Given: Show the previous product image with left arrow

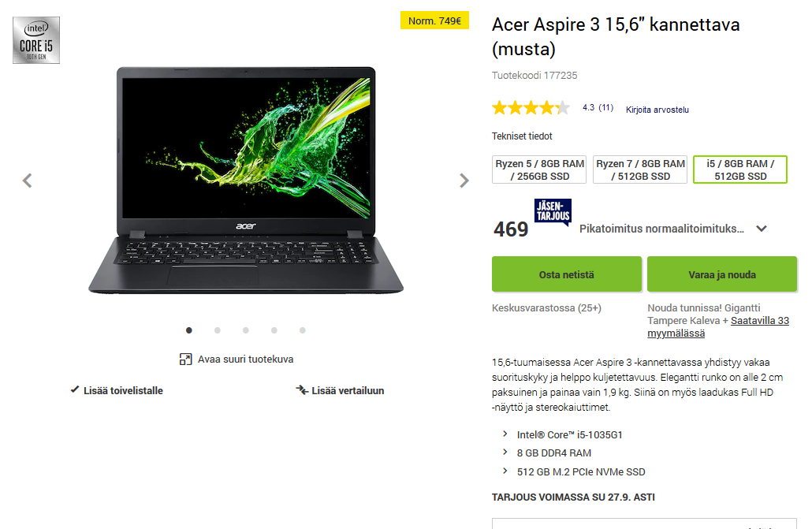Looking at the screenshot, I should (28, 181).
